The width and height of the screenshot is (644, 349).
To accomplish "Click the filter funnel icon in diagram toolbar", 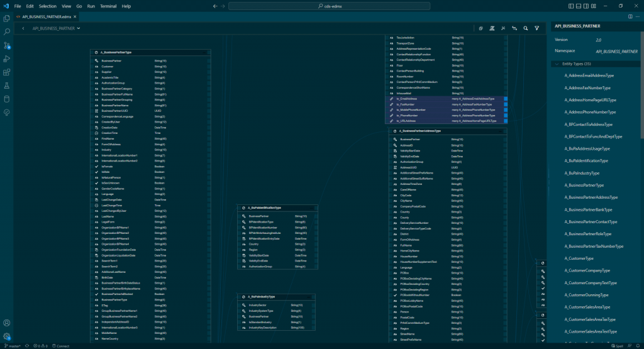I will pos(537,28).
